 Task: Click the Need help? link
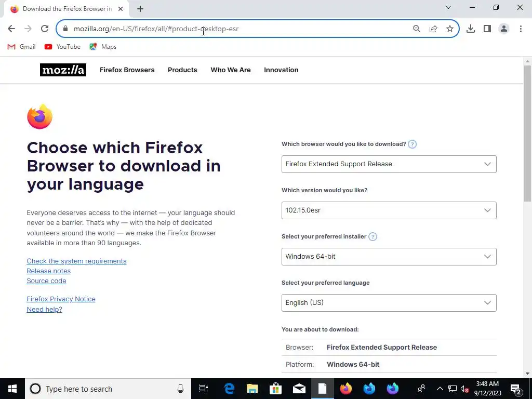(x=45, y=310)
